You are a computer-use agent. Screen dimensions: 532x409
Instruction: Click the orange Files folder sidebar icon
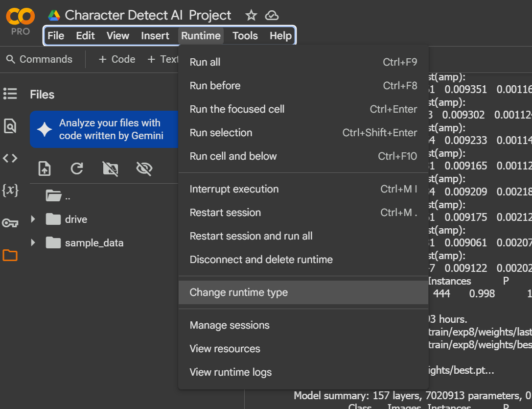click(10, 255)
